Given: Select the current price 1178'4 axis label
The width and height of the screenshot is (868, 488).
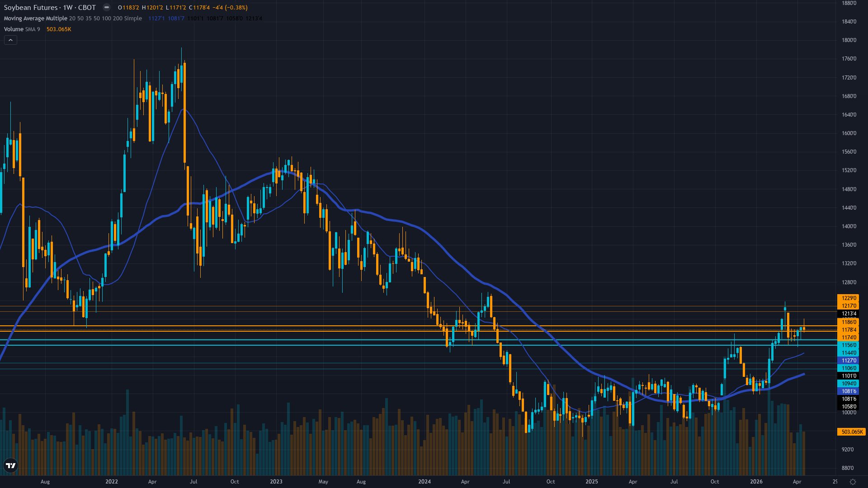Looking at the screenshot, I should [848, 330].
